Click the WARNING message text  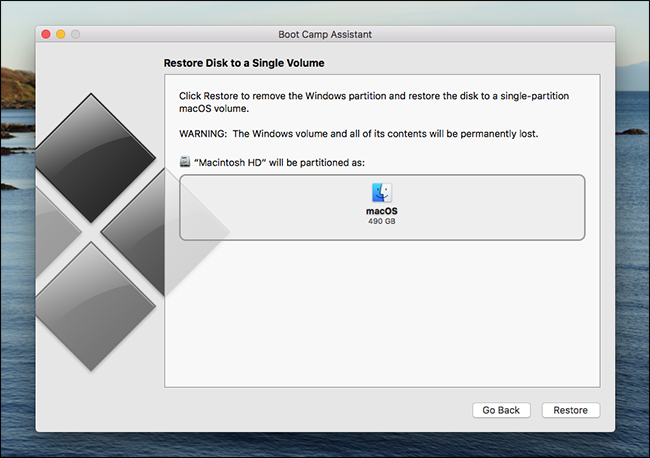(x=359, y=134)
